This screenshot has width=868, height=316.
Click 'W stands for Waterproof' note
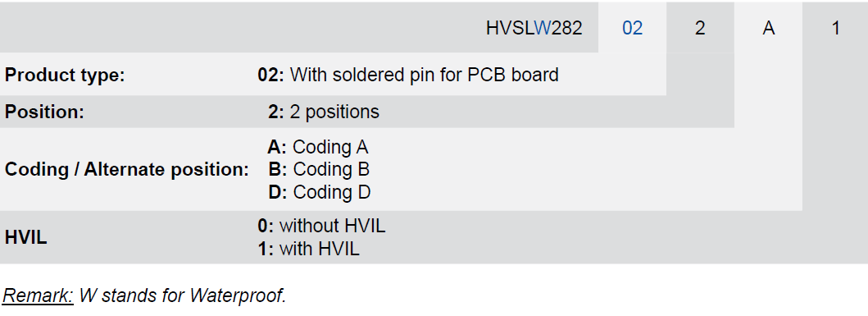[183, 296]
